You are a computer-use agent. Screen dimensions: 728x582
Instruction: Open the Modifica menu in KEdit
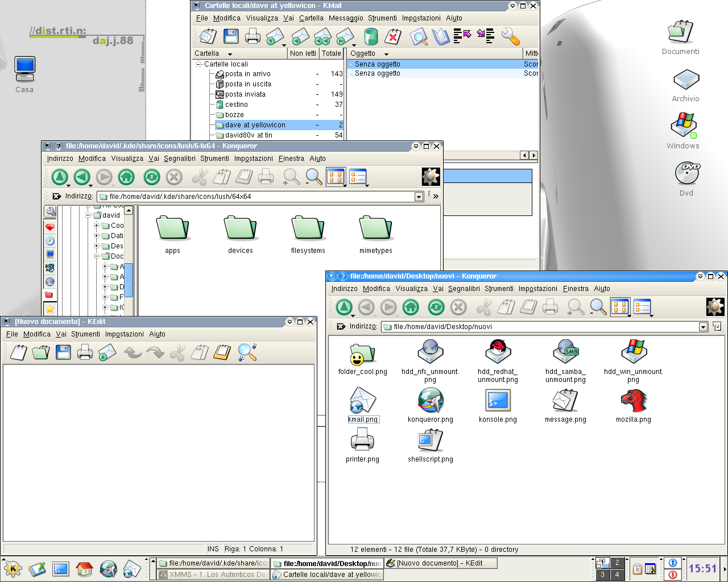tap(37, 334)
